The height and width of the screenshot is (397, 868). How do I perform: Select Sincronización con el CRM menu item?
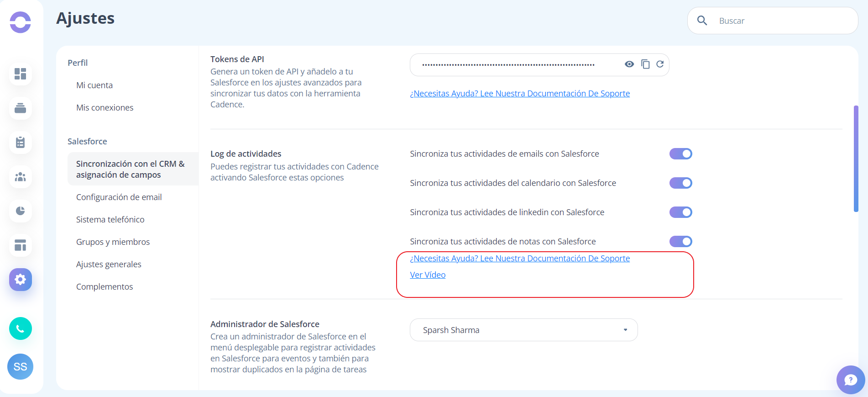(133, 169)
